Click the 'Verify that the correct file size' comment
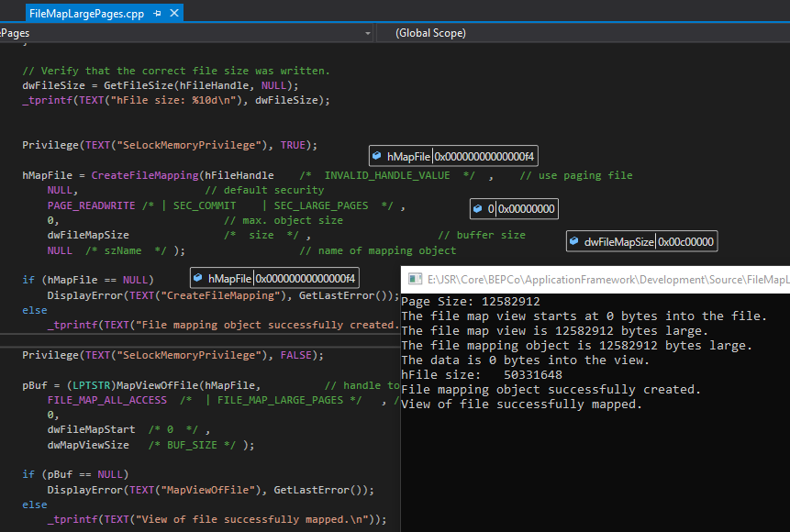 pyautogui.click(x=176, y=71)
